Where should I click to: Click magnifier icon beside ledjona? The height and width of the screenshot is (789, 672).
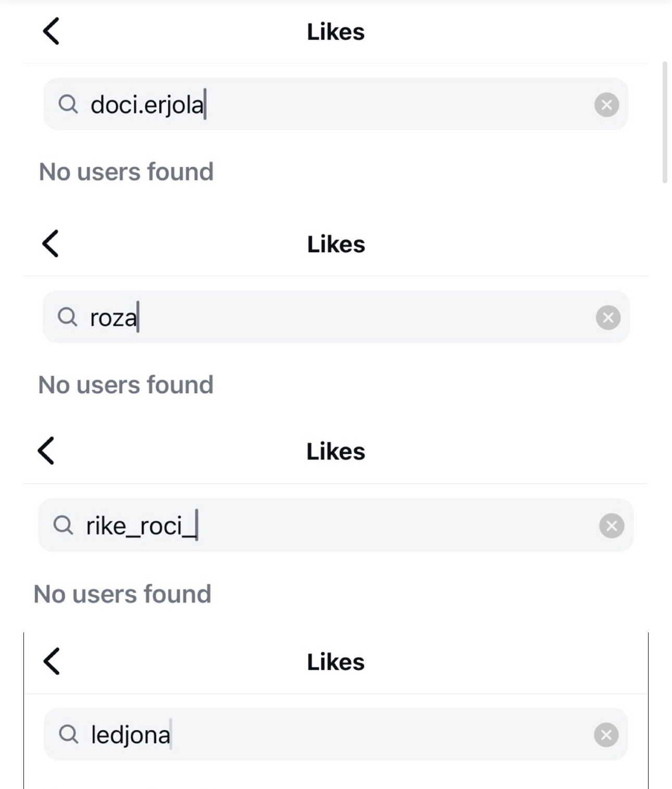[x=68, y=734]
